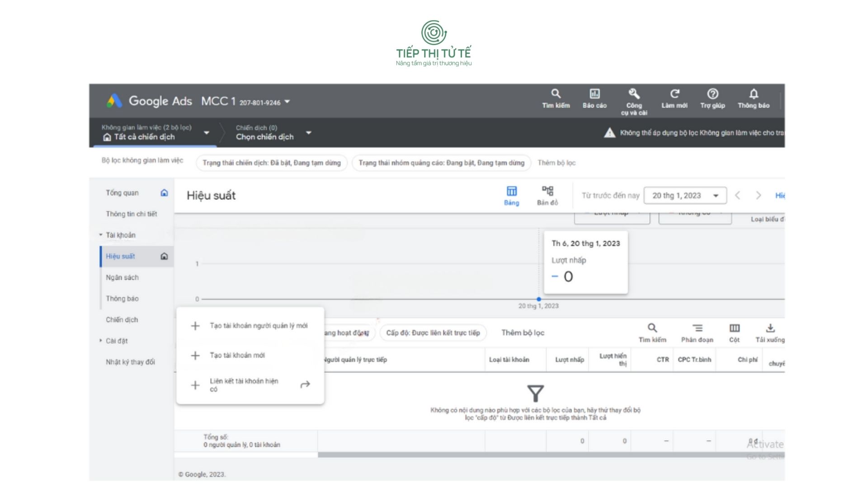The height and width of the screenshot is (488, 868).
Task: Choose Liên kết tài khoản hiện có
Action: click(244, 385)
